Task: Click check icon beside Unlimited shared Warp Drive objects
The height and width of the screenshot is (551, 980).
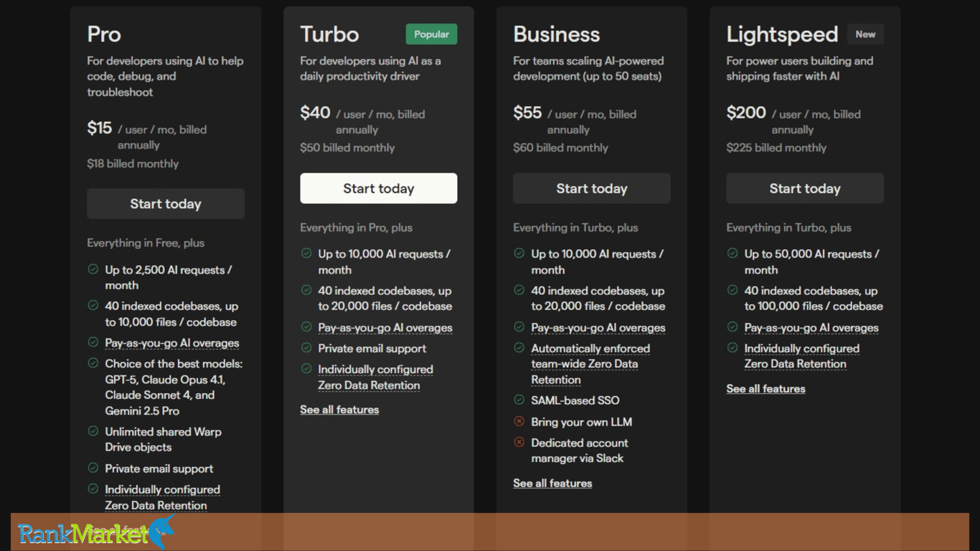Action: tap(93, 431)
